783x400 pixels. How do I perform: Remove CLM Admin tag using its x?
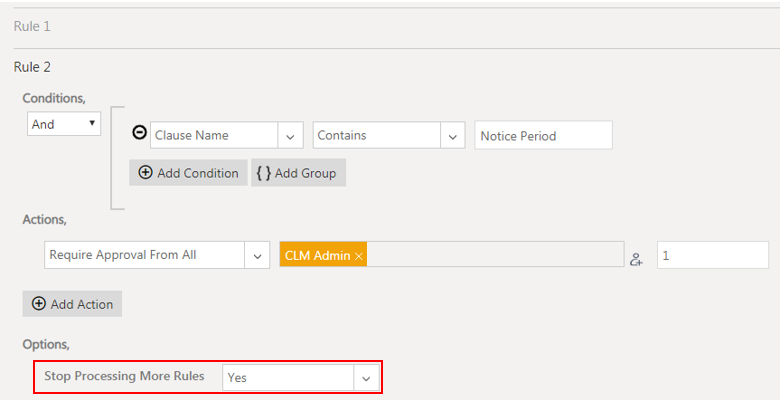(359, 256)
